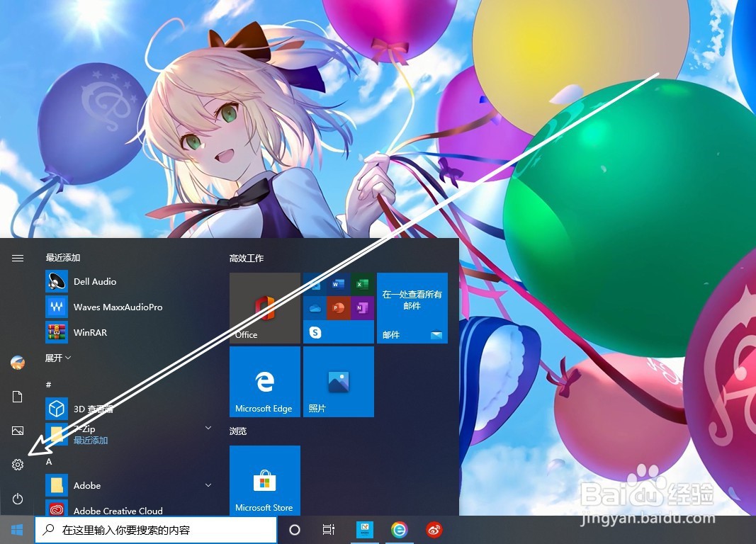This screenshot has width=756, height=544.
Task: Open the Weibo icon on taskbar
Action: [x=434, y=530]
